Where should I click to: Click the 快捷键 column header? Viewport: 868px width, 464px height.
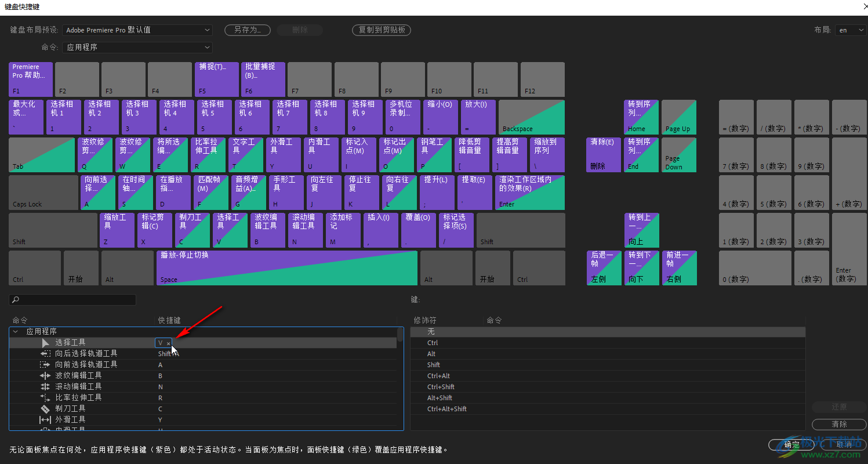pos(169,320)
